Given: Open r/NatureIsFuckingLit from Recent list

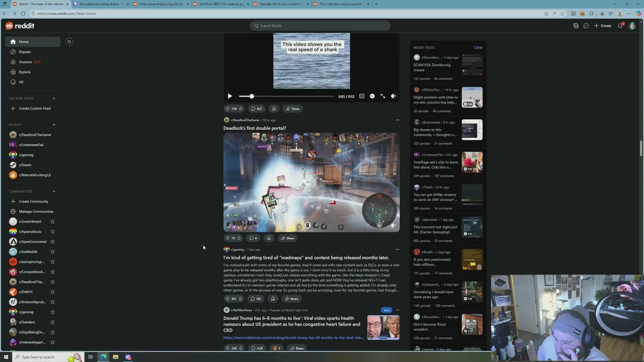Looking at the screenshot, I should click(33, 175).
